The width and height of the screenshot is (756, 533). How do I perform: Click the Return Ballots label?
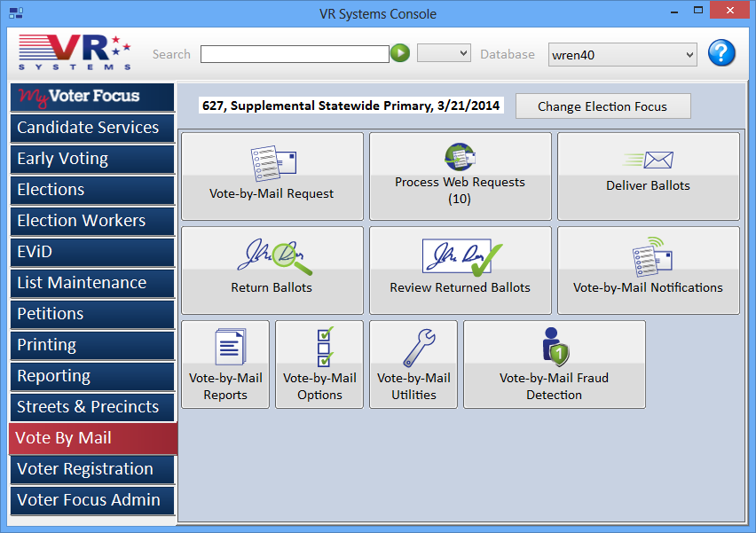point(272,287)
